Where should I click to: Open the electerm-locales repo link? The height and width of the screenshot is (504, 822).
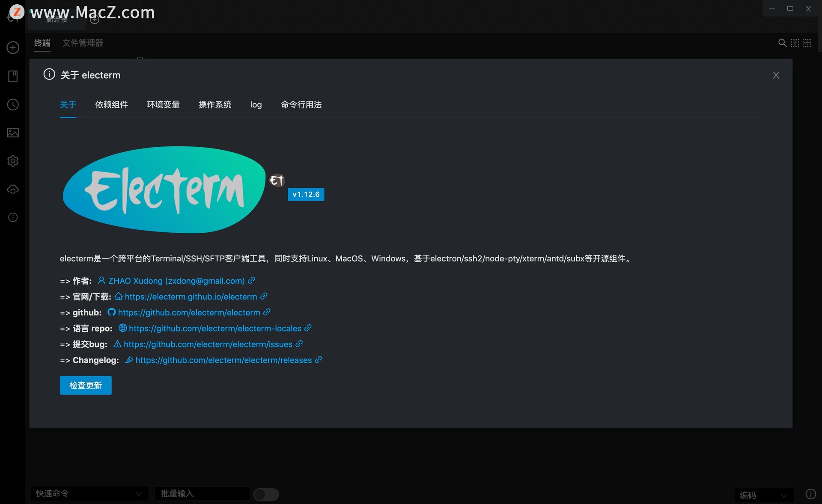pos(215,328)
